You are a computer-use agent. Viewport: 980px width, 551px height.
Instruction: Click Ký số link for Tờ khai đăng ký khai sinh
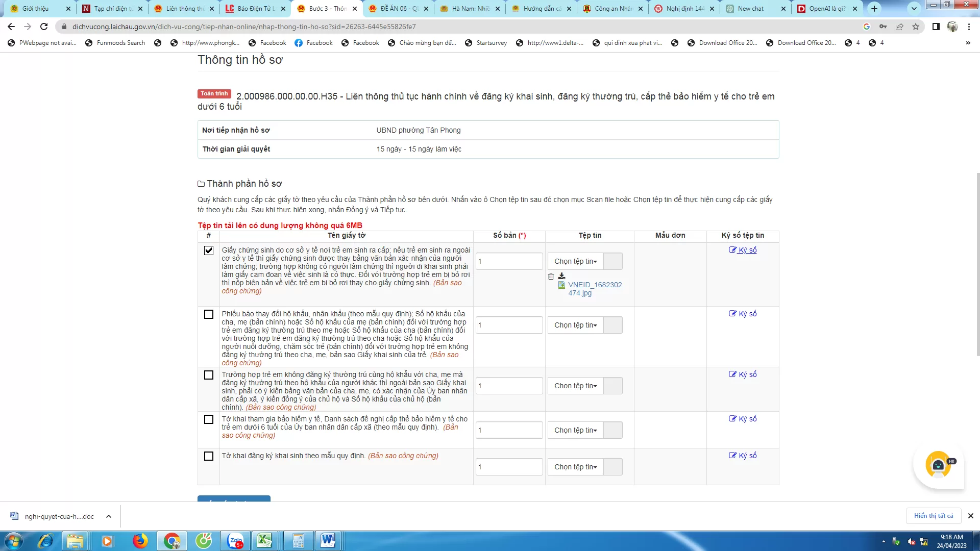pos(743,456)
